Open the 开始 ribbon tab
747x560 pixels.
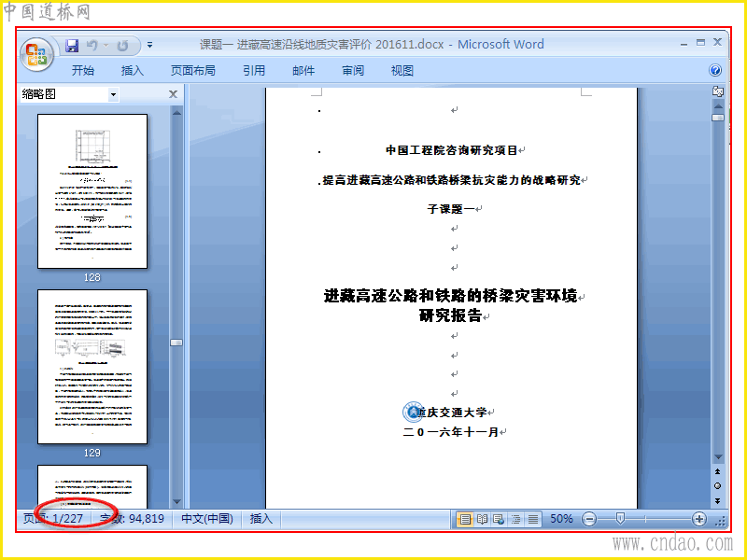tap(82, 71)
